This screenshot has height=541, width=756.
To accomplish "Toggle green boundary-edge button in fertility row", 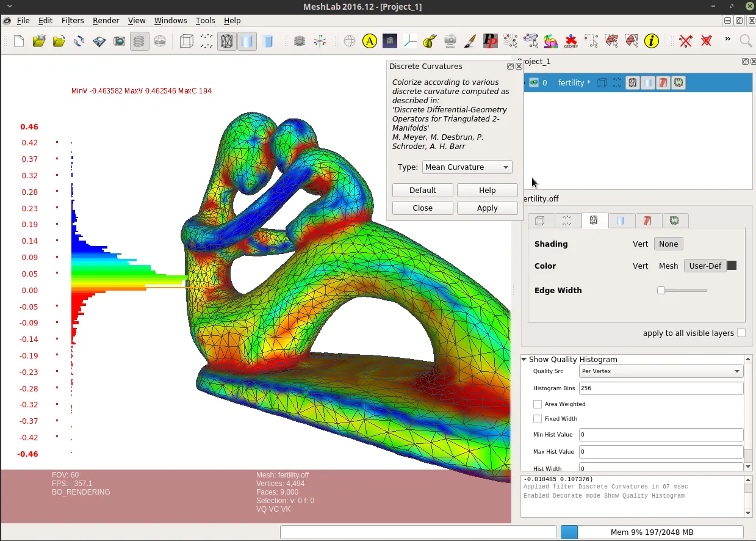I will [x=679, y=82].
